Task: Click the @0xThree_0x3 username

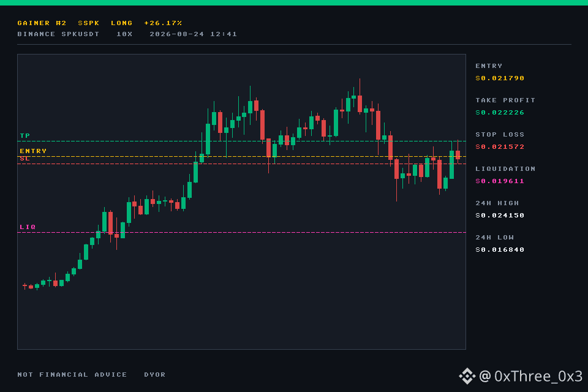Action: [x=530, y=376]
